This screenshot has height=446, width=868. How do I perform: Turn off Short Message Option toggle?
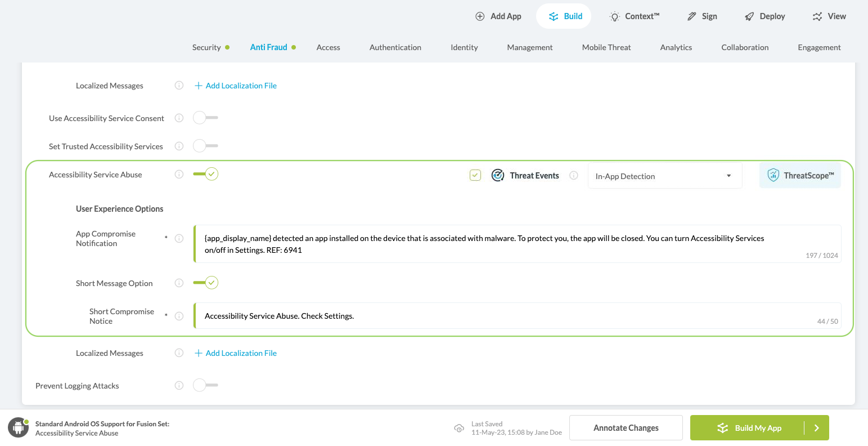[205, 283]
